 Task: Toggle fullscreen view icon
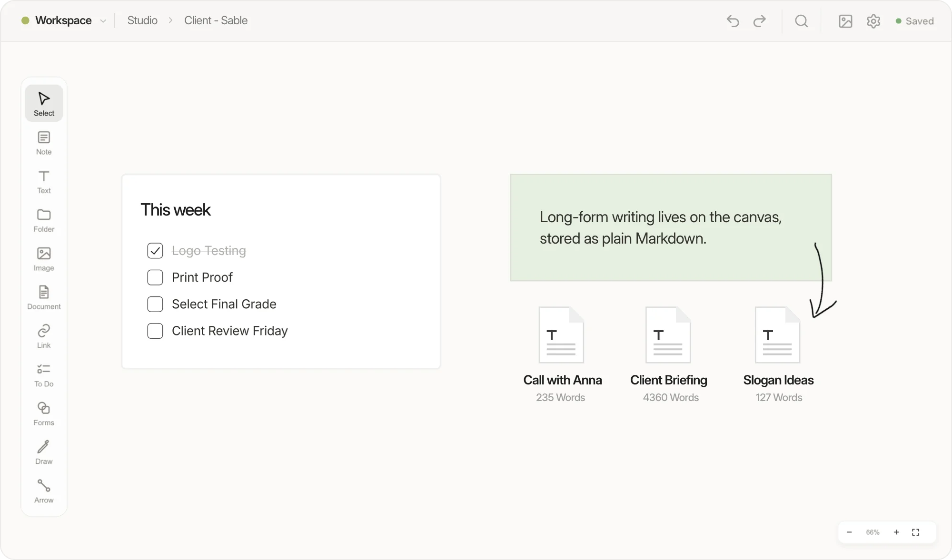[x=916, y=532]
